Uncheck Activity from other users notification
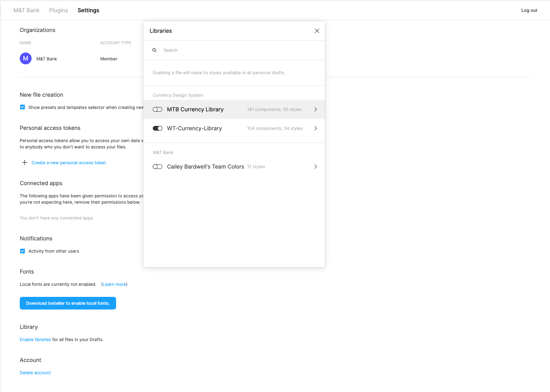 tap(23, 251)
